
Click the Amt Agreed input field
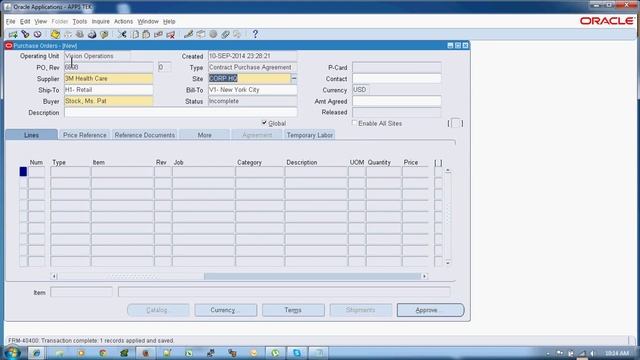(x=397, y=101)
